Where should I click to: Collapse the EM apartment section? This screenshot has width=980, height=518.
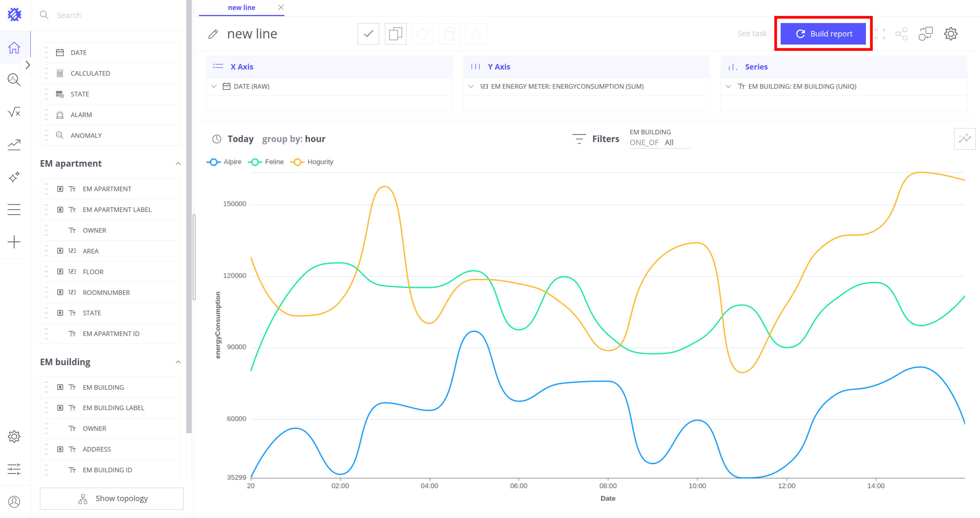coord(178,164)
